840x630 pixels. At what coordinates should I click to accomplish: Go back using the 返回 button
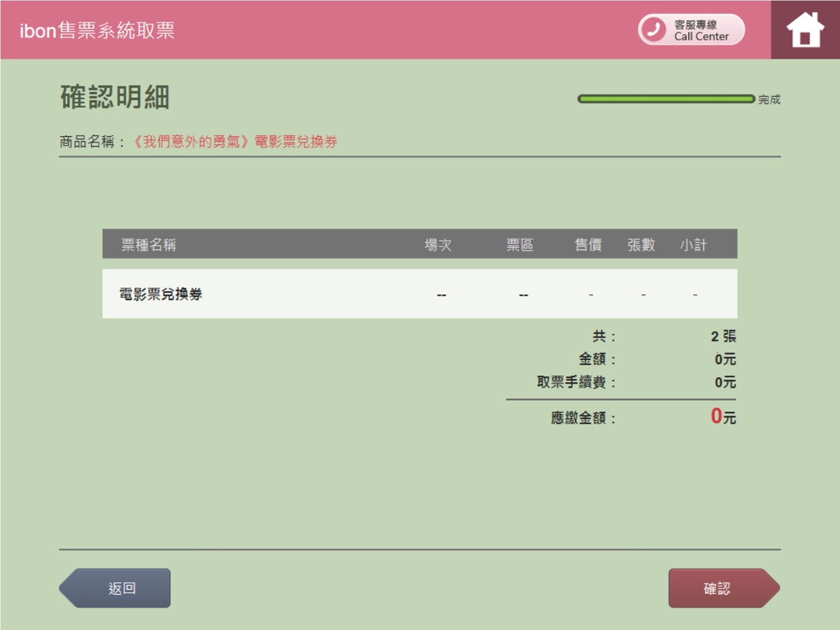coord(115,588)
